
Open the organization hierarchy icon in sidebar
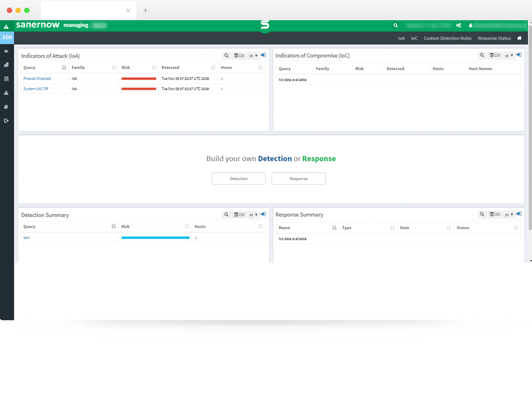click(6, 27)
